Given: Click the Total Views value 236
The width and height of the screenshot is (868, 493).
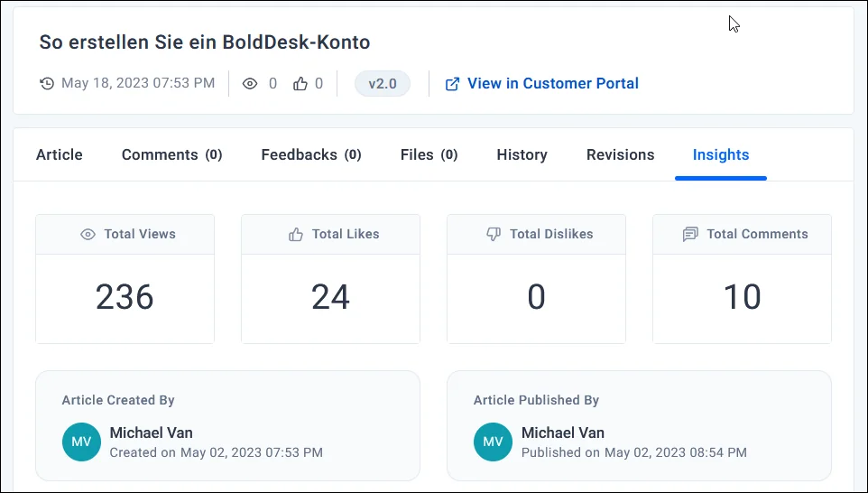Looking at the screenshot, I should click(125, 297).
